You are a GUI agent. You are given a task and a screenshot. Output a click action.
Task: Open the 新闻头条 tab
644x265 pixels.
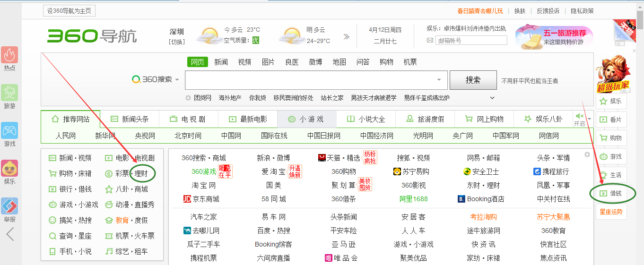point(130,119)
